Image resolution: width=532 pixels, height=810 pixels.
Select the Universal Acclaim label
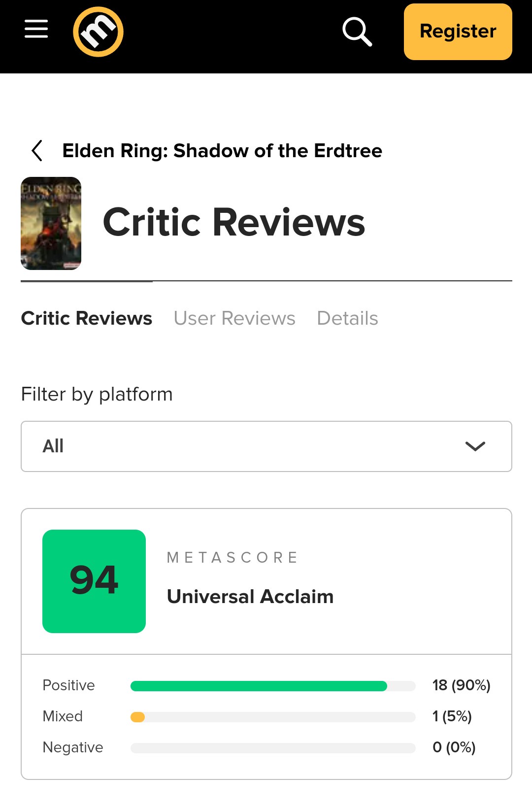point(250,597)
